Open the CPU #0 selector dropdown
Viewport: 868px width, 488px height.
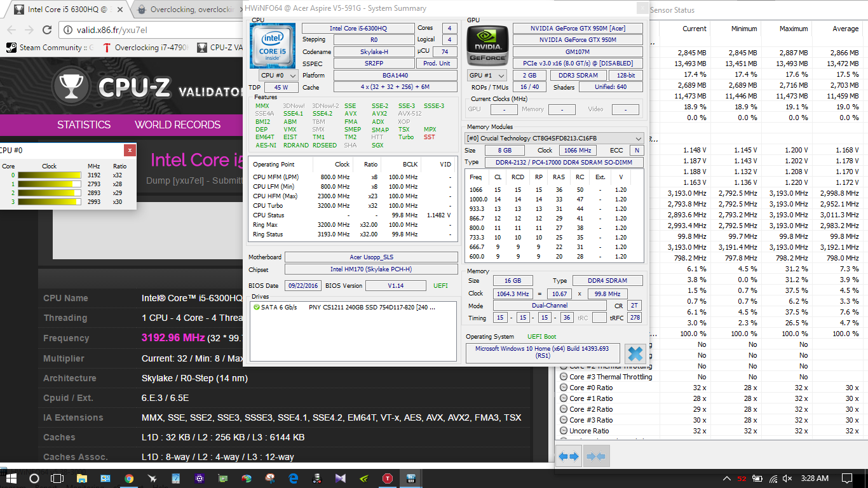pyautogui.click(x=278, y=76)
